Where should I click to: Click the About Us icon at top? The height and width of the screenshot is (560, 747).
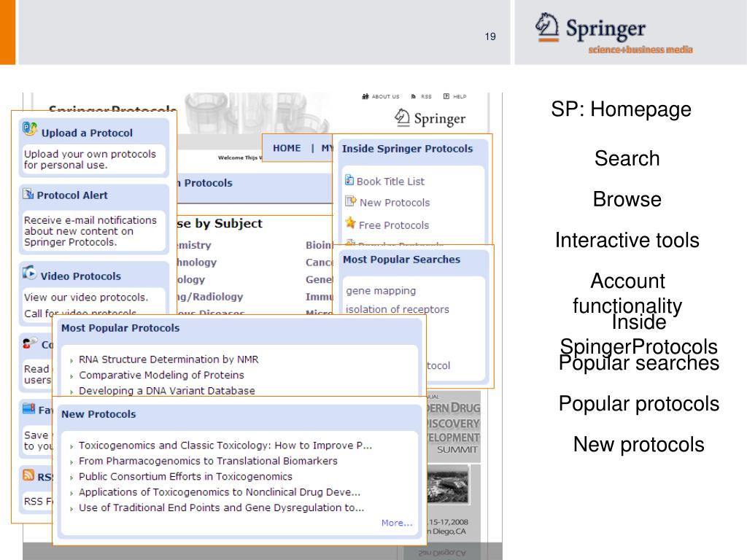pyautogui.click(x=365, y=96)
